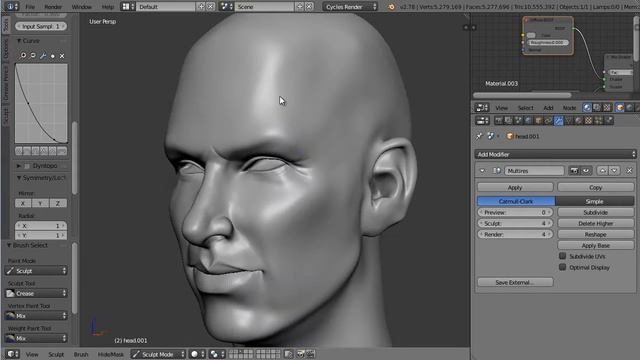Expand the Dyntopo panel
The height and width of the screenshot is (360, 640).
point(19,166)
